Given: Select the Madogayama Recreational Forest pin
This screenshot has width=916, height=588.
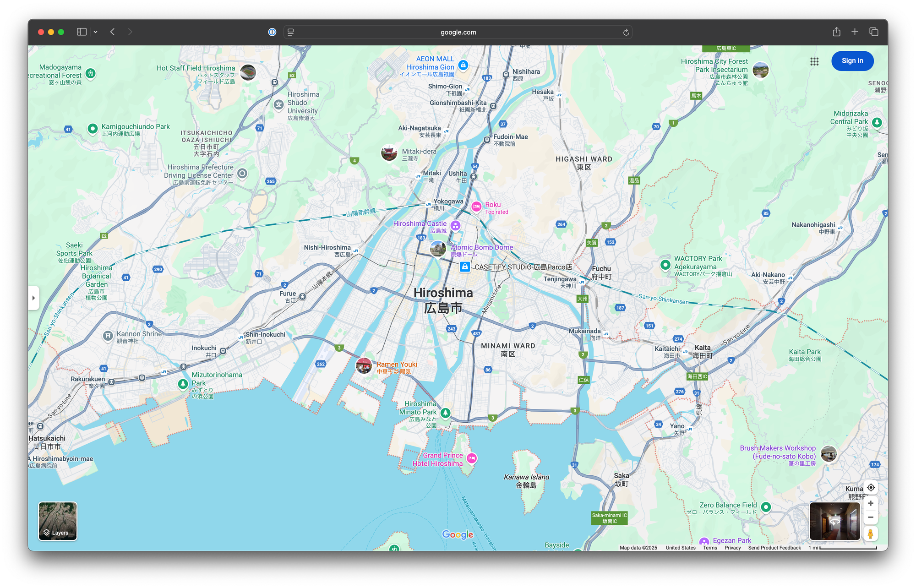Looking at the screenshot, I should point(91,73).
